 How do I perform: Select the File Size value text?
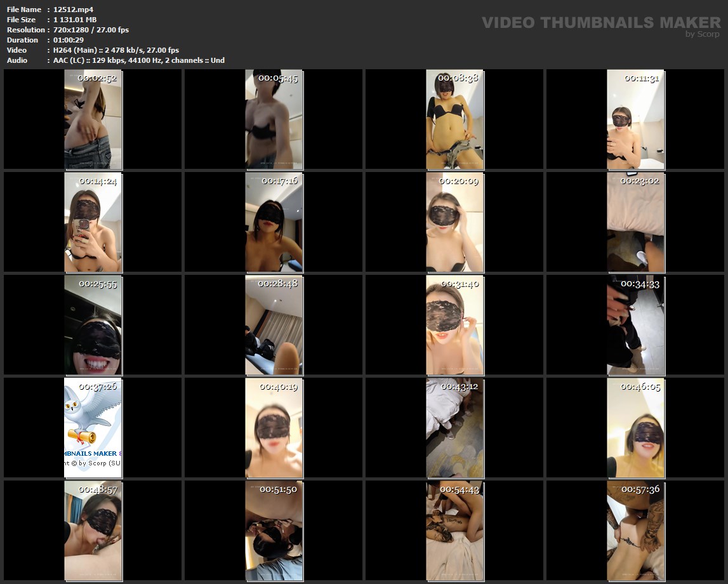pos(75,20)
